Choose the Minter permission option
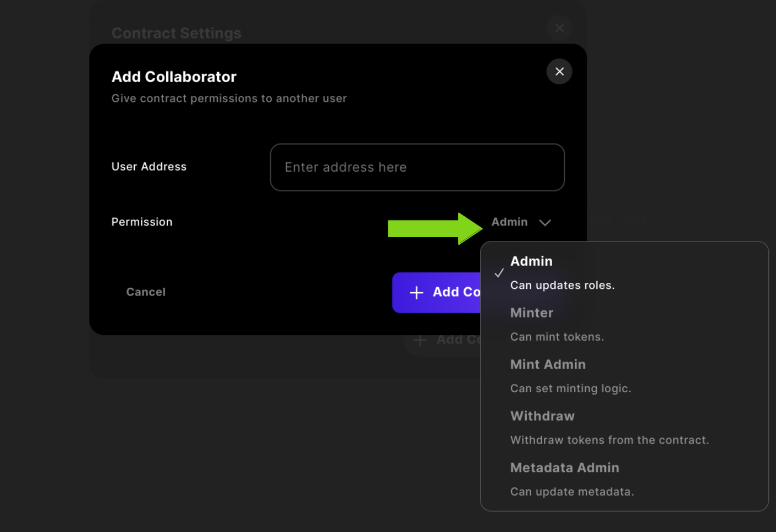The height and width of the screenshot is (532, 776). [532, 313]
